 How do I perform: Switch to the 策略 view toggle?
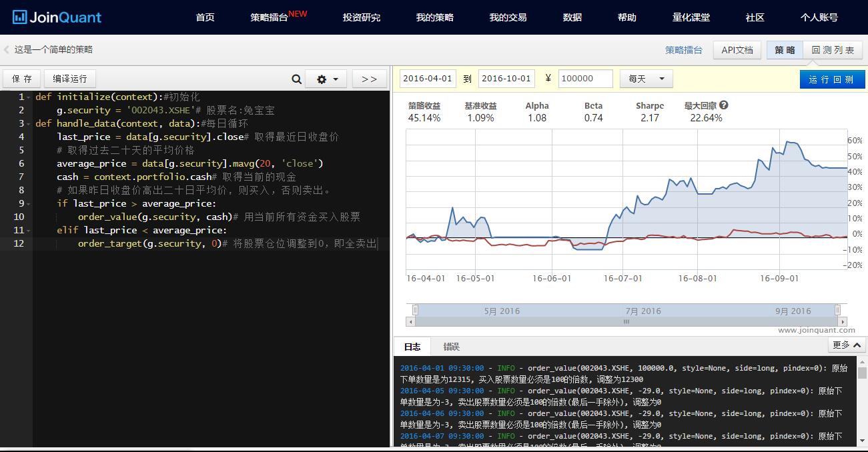pos(785,50)
